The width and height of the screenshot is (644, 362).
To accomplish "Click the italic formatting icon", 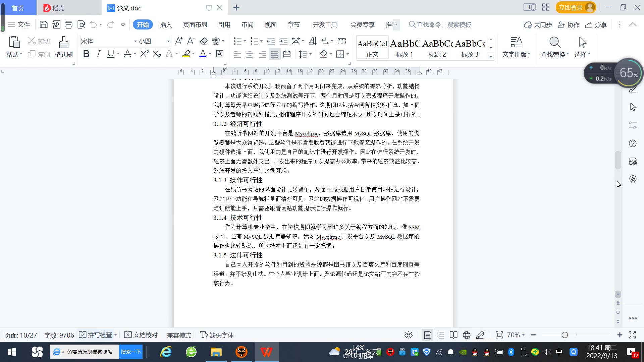I will 98,54.
